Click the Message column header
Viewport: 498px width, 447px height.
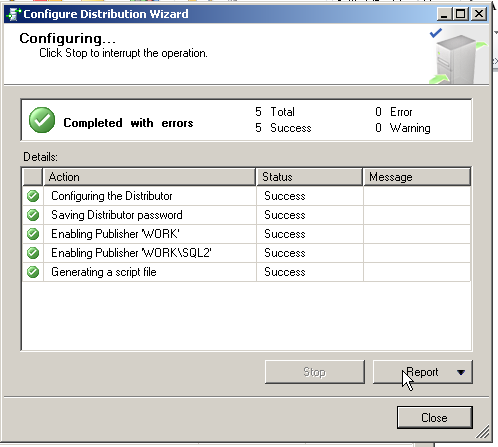tap(417, 177)
